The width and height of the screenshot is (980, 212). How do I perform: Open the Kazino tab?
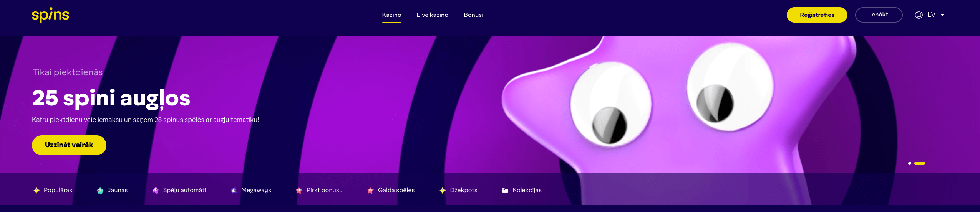pyautogui.click(x=391, y=15)
